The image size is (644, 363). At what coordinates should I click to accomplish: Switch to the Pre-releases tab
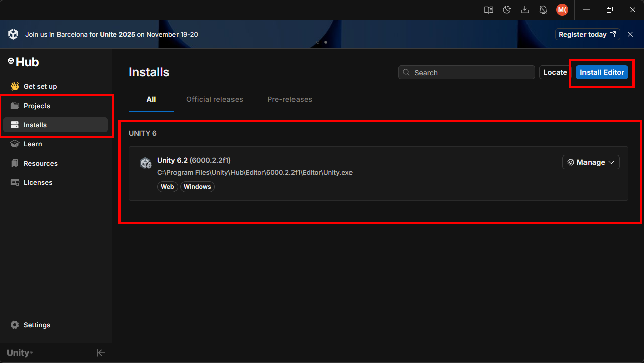289,99
